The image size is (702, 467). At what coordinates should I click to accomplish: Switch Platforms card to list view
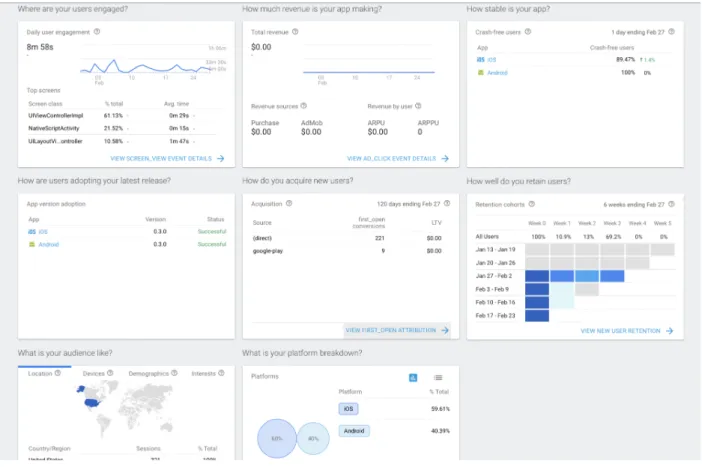point(438,378)
